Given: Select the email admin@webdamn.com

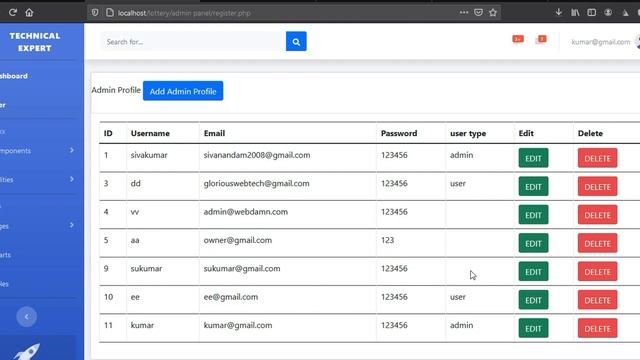Looking at the screenshot, I should point(246,212).
